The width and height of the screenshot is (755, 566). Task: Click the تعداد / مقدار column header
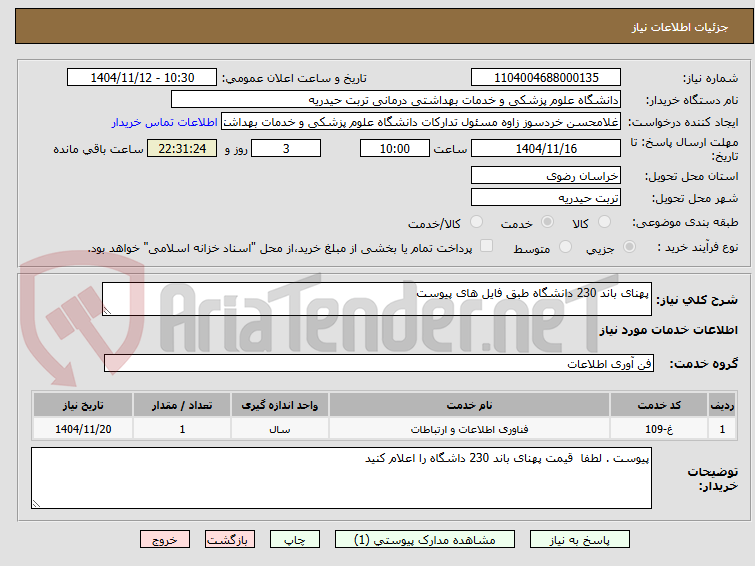(x=182, y=405)
